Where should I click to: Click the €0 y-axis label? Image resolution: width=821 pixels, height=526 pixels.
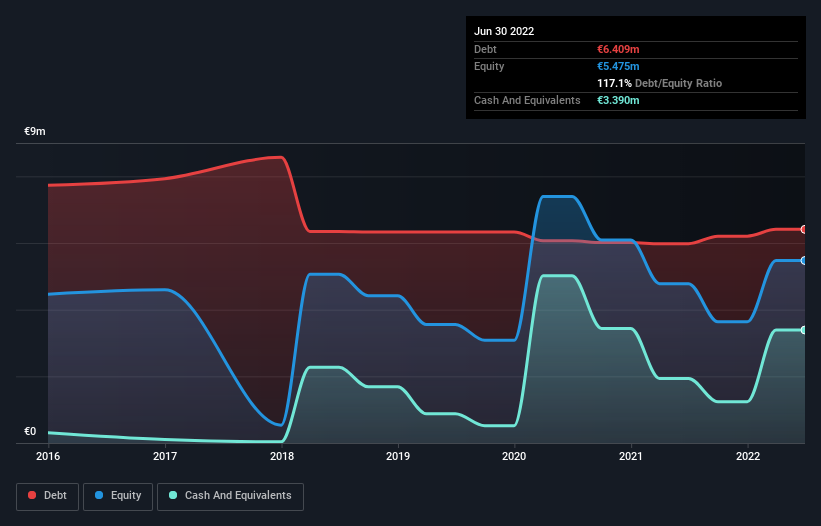[30, 431]
